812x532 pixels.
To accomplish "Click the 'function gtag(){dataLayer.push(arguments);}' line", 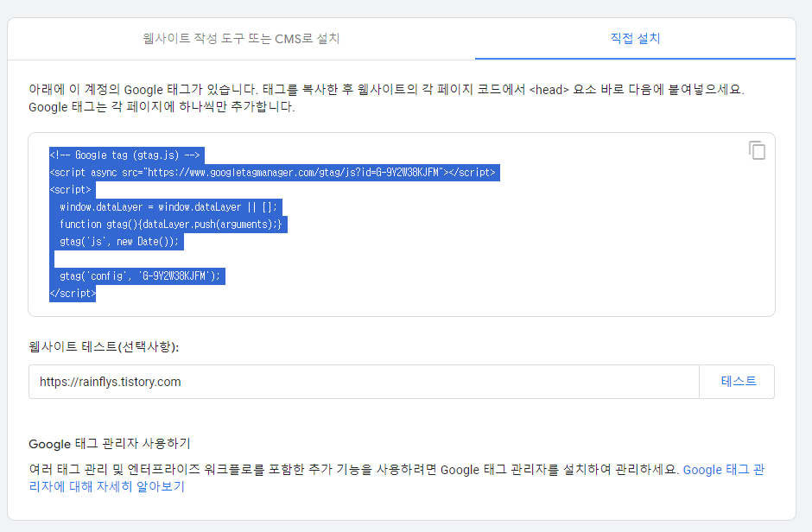I will (170, 224).
